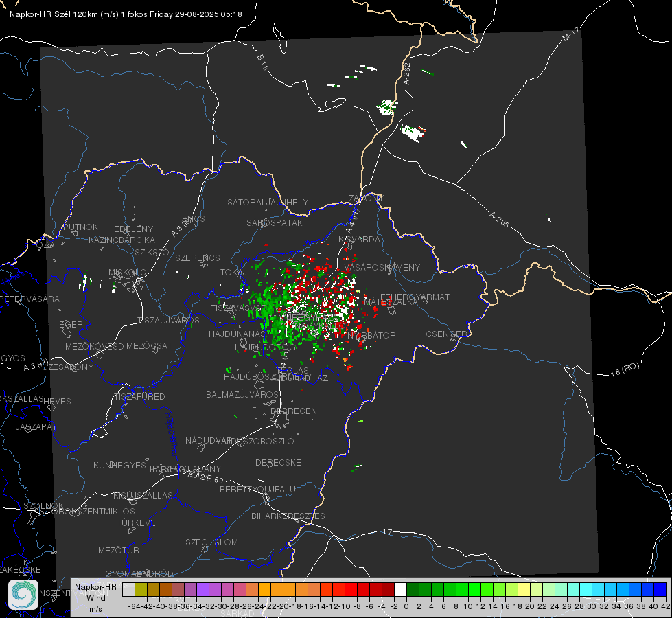
Task: Click the PÉTERVÁSÁRA label
Action: tap(30, 299)
